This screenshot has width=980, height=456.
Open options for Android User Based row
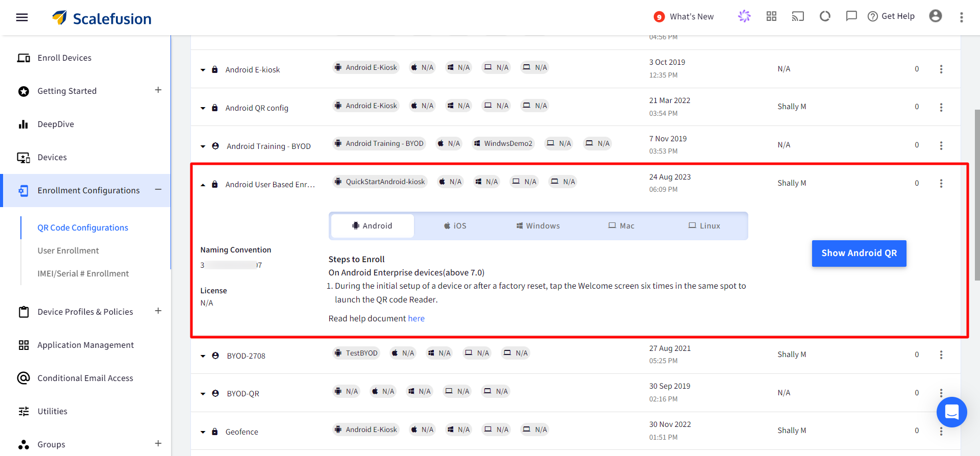(941, 183)
